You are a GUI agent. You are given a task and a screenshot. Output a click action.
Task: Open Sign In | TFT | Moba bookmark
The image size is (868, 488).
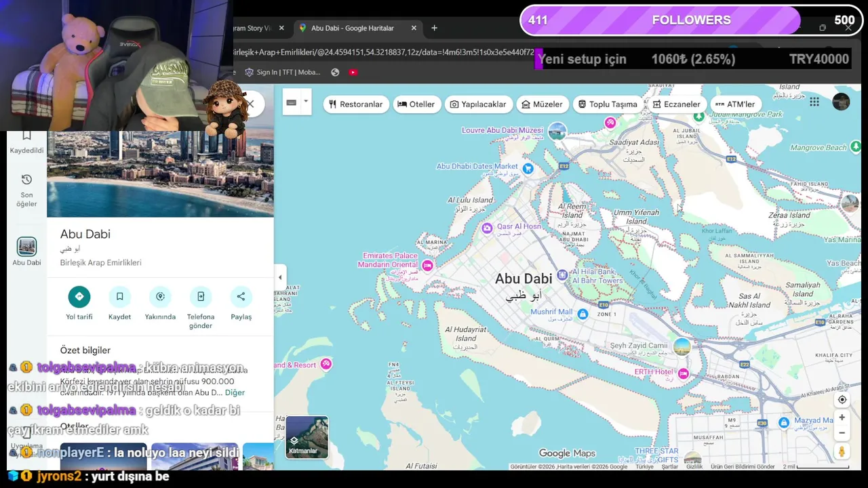pyautogui.click(x=282, y=72)
